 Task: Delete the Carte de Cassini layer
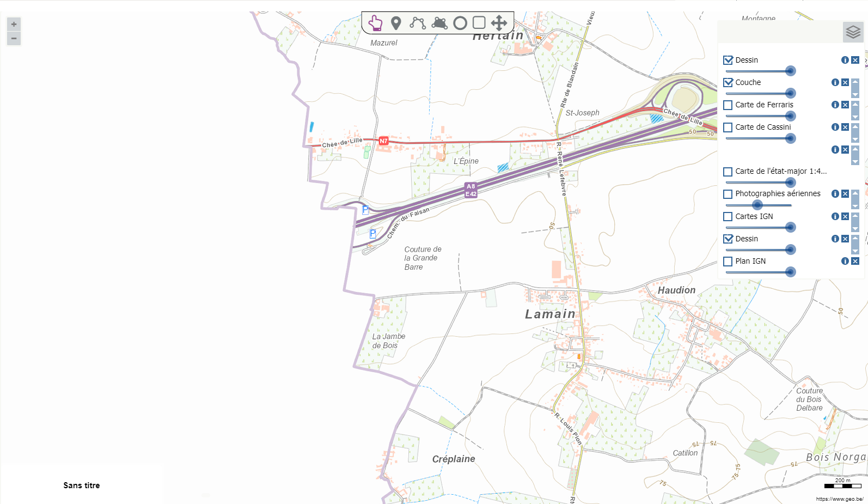[x=845, y=127]
